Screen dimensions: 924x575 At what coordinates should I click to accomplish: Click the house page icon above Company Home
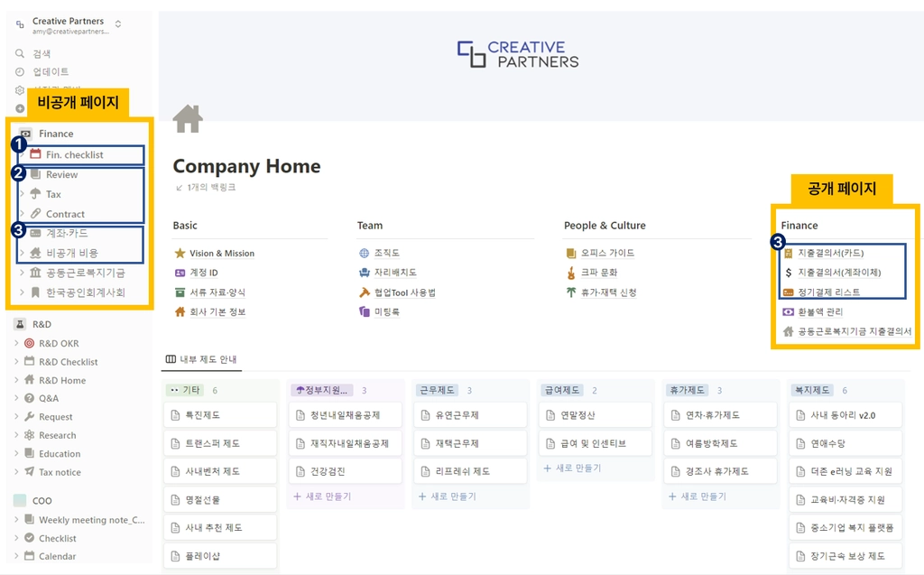(x=188, y=118)
